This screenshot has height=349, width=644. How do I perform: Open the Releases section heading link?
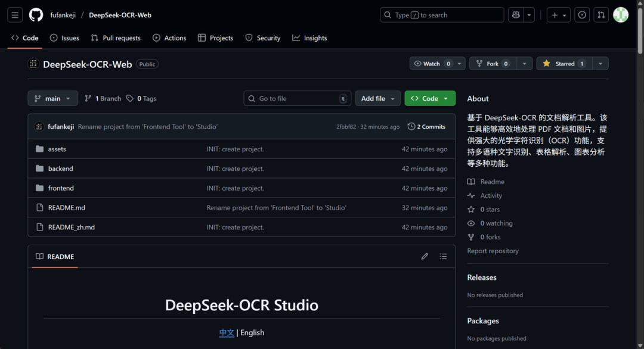tap(482, 278)
